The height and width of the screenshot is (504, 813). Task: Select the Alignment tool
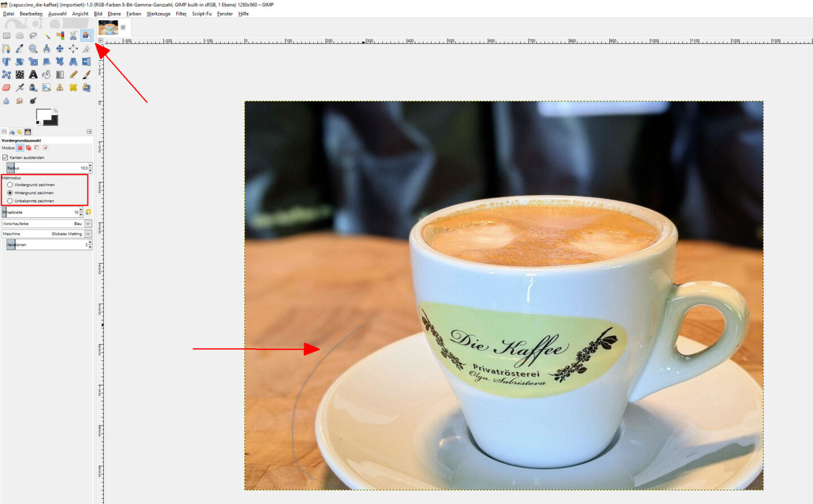73,49
